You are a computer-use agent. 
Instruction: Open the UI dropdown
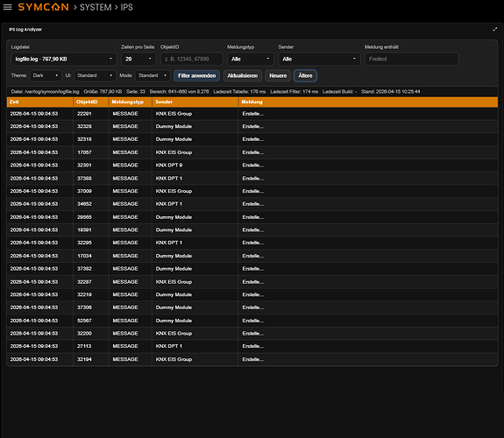click(95, 75)
